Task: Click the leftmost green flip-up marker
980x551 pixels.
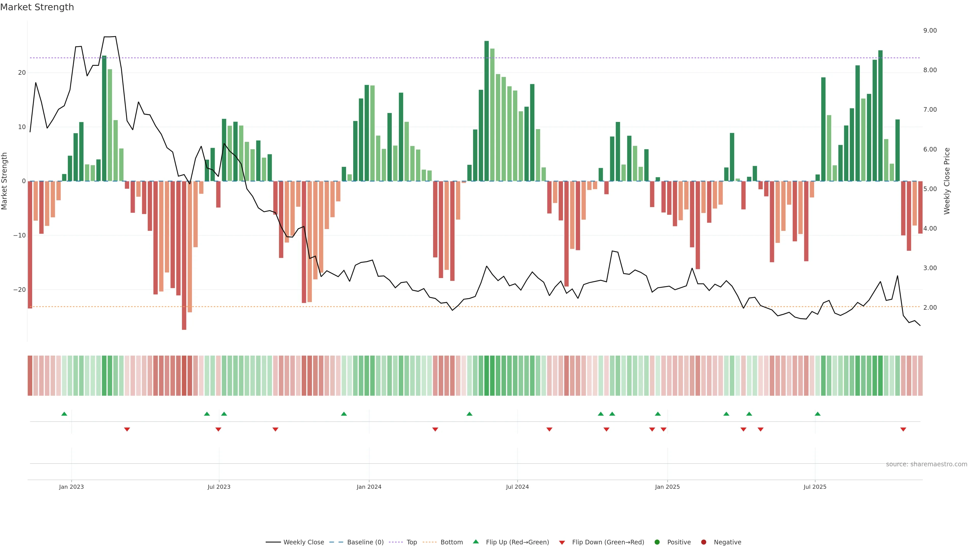Action: (64, 414)
